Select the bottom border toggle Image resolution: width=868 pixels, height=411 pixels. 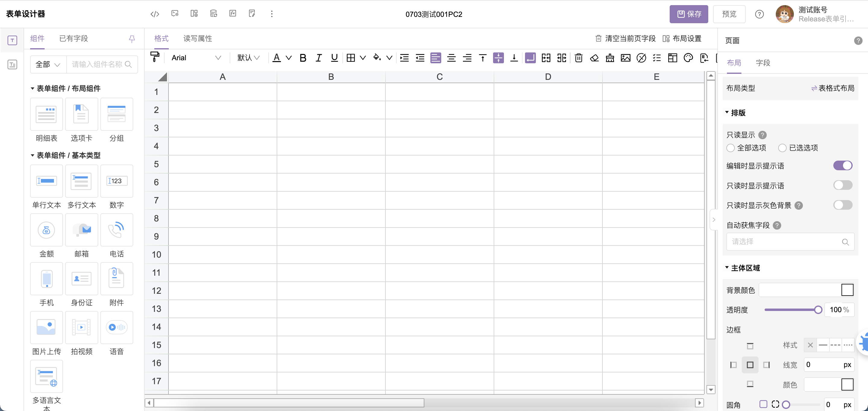[x=750, y=384]
